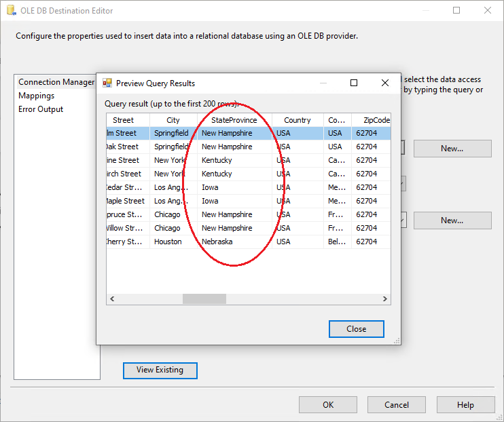
Task: Confirm with the OK button
Action: pyautogui.click(x=328, y=405)
